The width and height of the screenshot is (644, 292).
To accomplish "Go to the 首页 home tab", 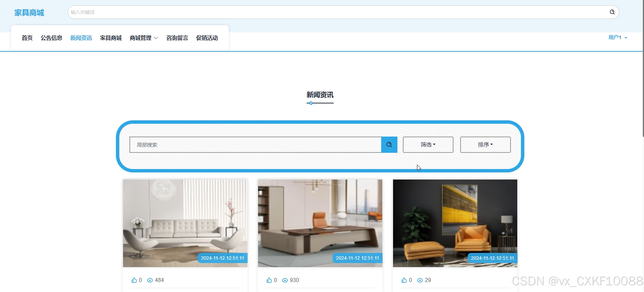I will [27, 38].
